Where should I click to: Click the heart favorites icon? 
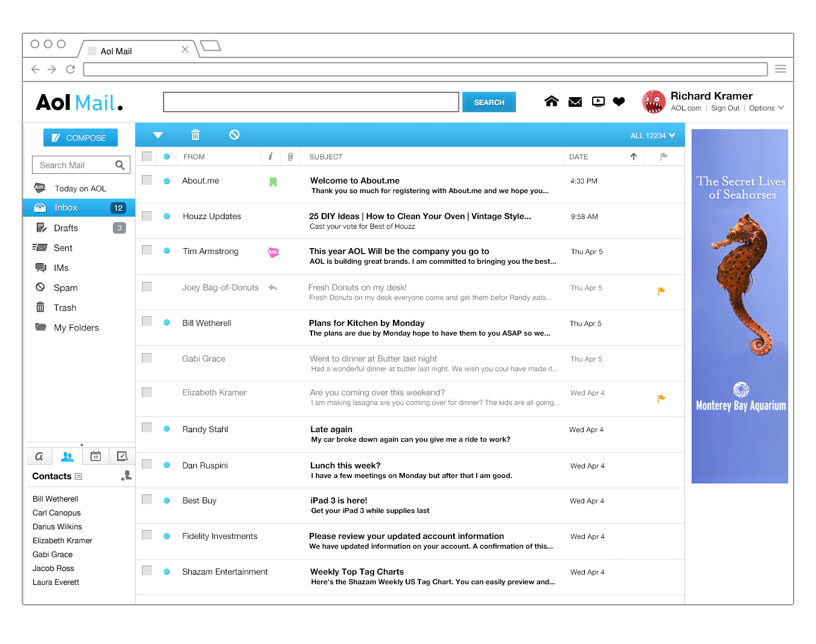click(619, 101)
